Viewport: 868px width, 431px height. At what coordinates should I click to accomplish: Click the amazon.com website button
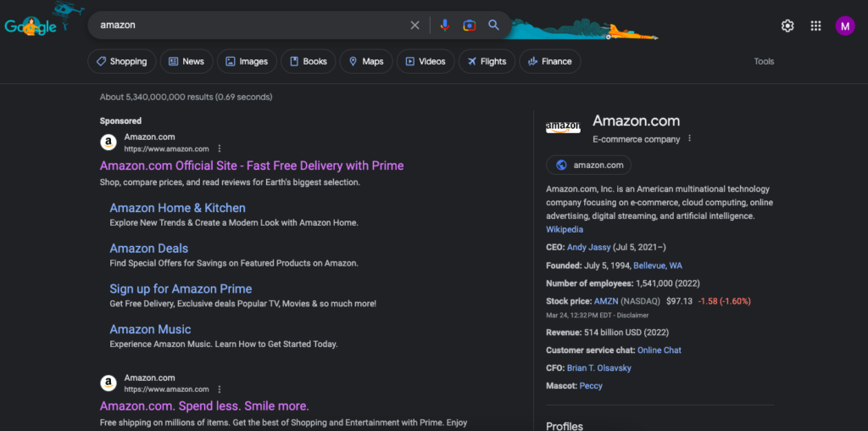(x=588, y=165)
